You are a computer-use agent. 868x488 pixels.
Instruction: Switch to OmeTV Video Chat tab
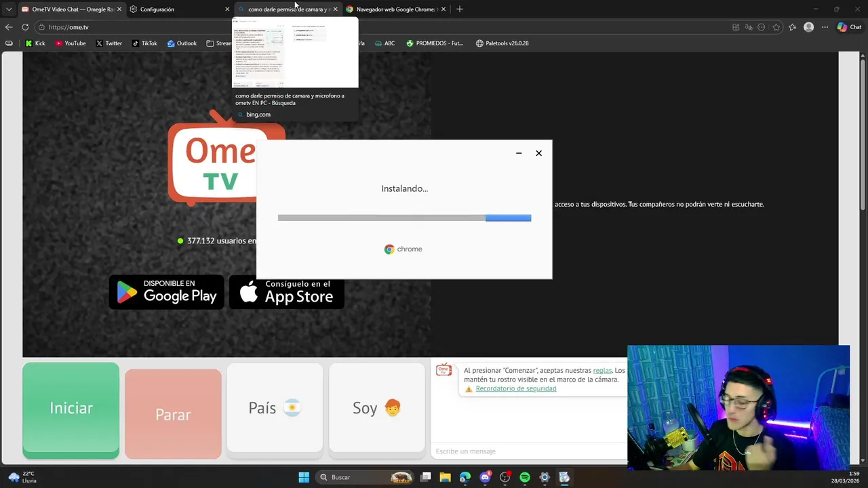tap(71, 9)
